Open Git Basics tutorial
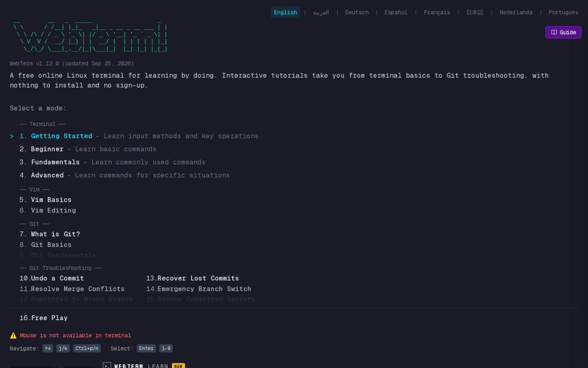 pyautogui.click(x=45, y=245)
